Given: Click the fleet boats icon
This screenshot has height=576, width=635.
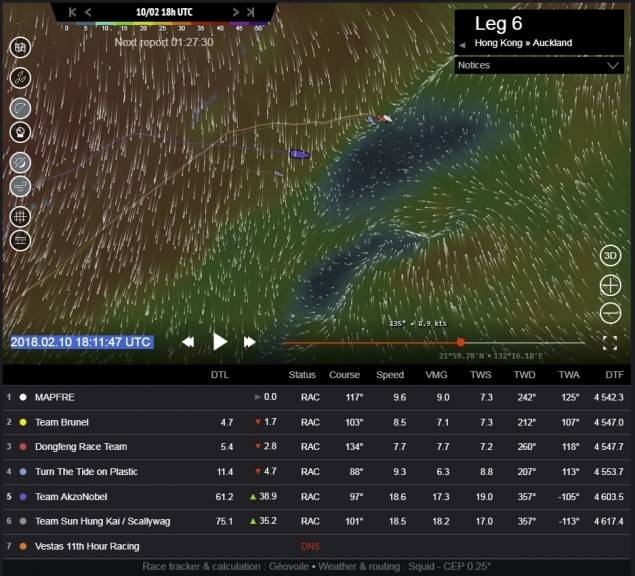Looking at the screenshot, I should tap(20, 77).
